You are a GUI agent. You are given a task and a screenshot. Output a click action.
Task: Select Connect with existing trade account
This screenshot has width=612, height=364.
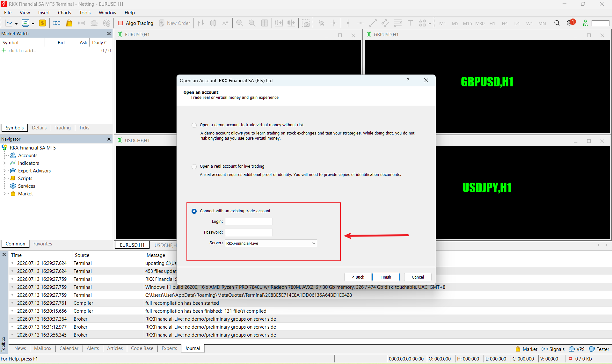(x=194, y=211)
